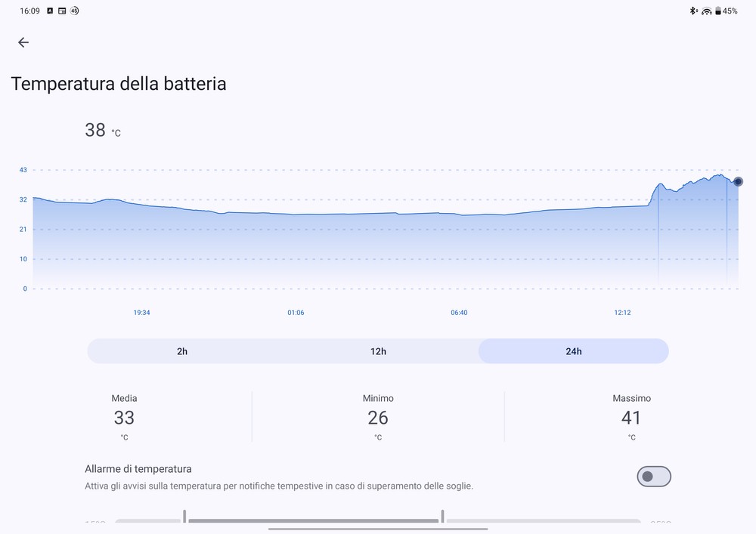
Task: Enable the Allarme di temperatura switch
Action: click(x=654, y=476)
